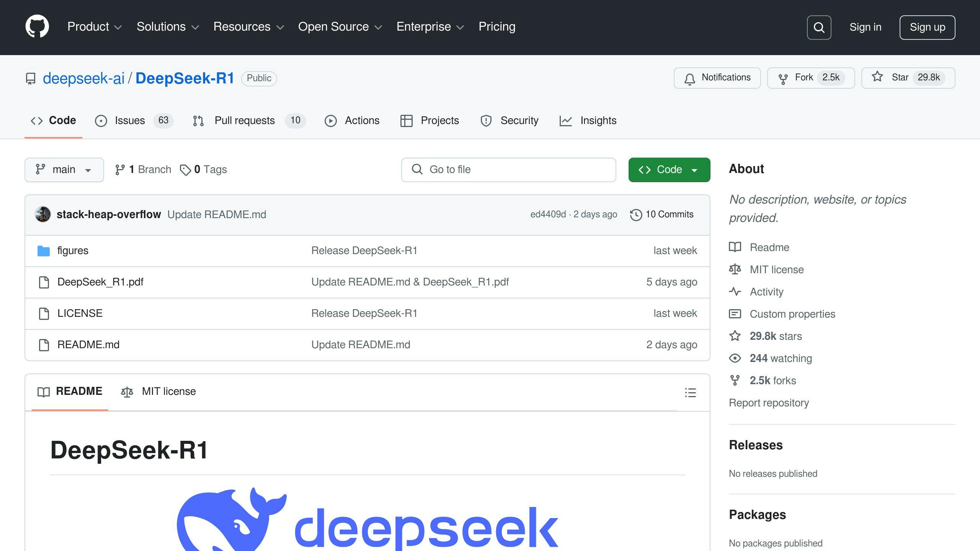980x551 pixels.
Task: Click commit message for DeepSeek_R1.pdf row
Action: click(410, 282)
